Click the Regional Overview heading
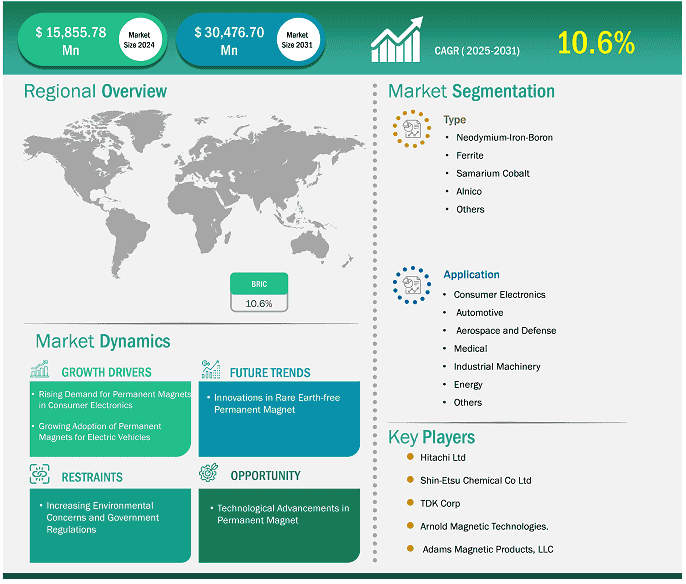The width and height of the screenshot is (686, 584). point(95,91)
